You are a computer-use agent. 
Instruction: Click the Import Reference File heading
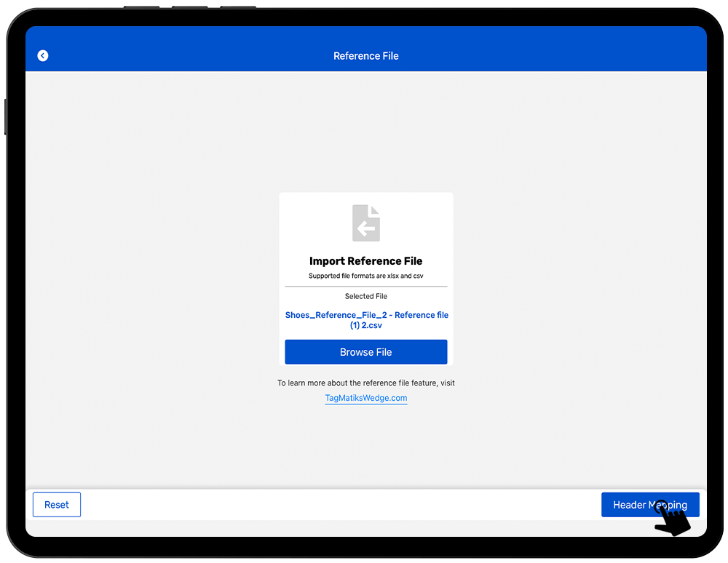point(366,261)
